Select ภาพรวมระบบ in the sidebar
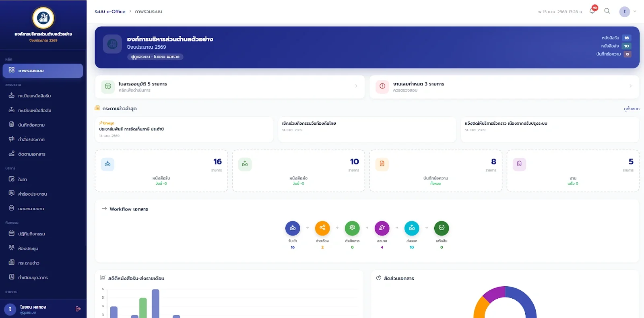 click(x=43, y=70)
